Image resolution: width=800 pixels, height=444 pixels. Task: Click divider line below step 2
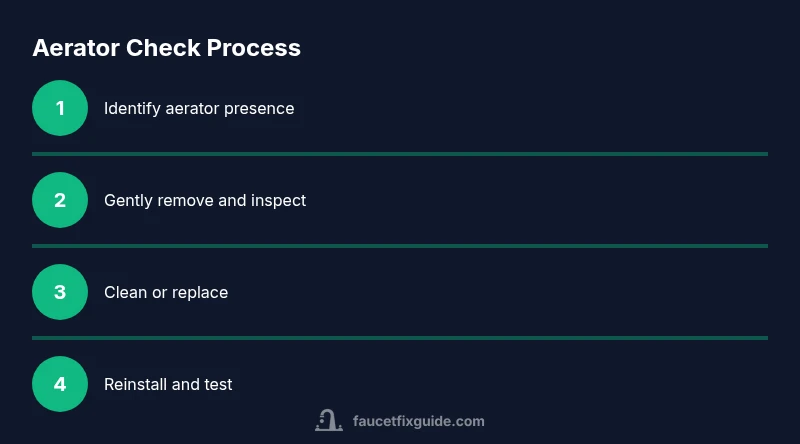tap(400, 246)
